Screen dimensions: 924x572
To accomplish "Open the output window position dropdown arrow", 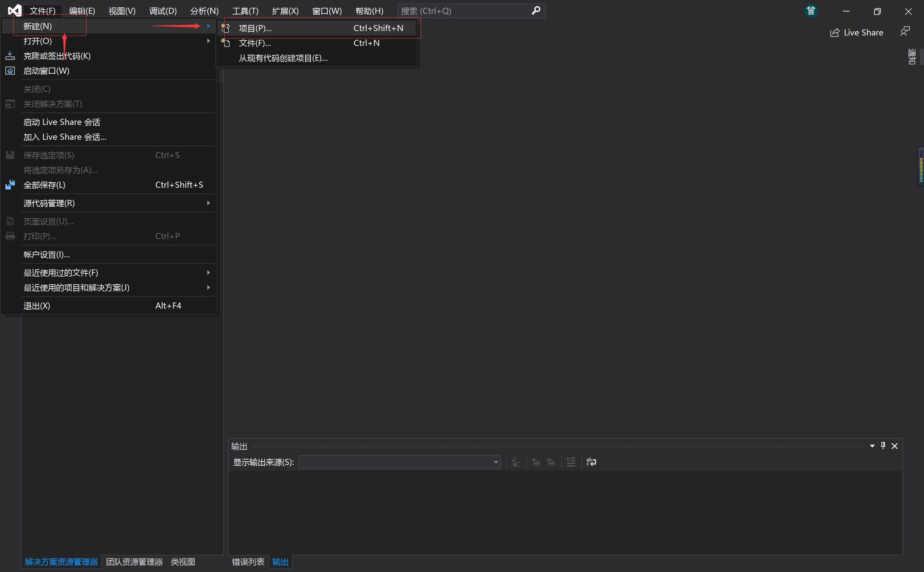I will tap(872, 446).
